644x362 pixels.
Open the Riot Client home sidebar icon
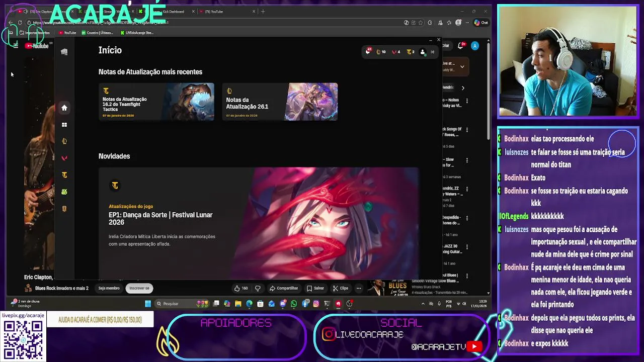[x=64, y=108]
